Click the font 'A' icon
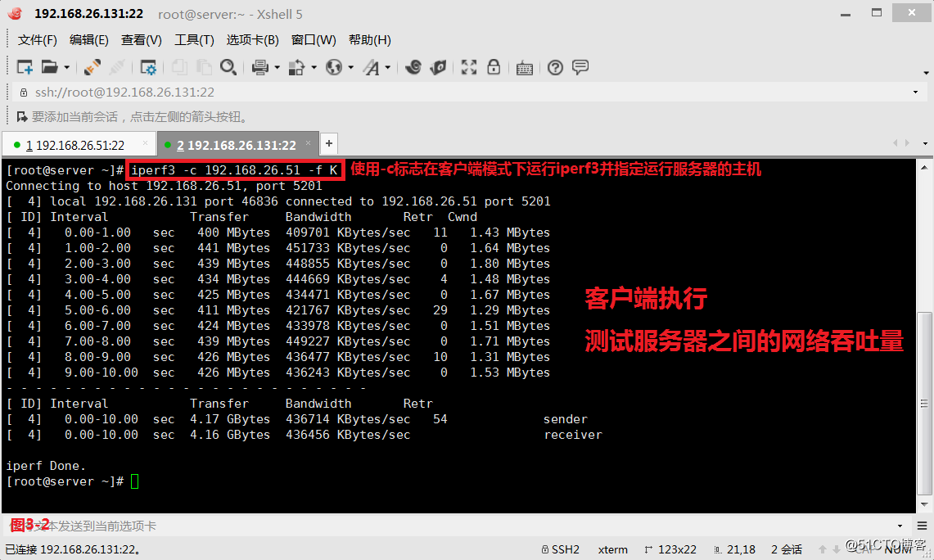 pyautogui.click(x=372, y=67)
